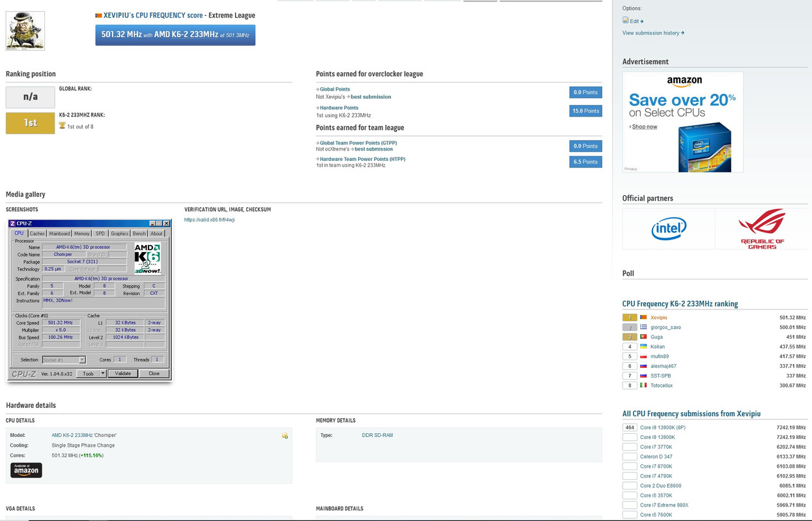
Task: Click AMD K6-2 233MHz link in blue score banner
Action: (x=186, y=35)
